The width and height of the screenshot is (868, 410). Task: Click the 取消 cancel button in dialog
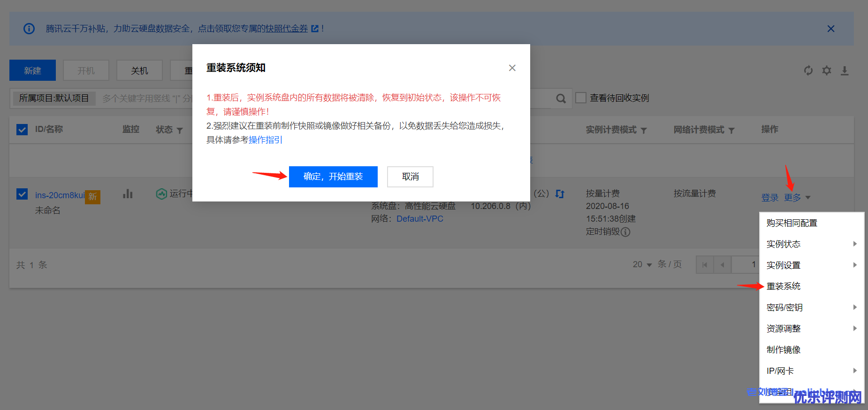click(x=410, y=177)
